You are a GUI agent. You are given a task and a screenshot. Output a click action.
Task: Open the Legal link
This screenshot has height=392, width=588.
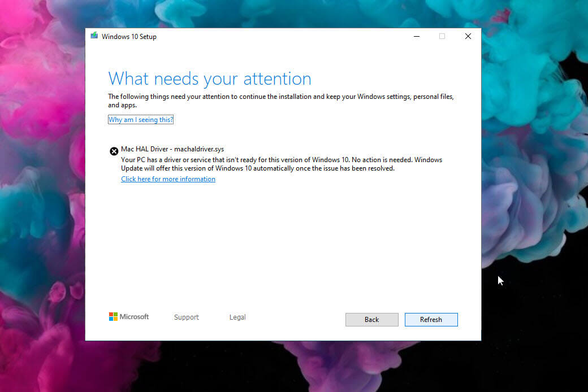point(237,317)
